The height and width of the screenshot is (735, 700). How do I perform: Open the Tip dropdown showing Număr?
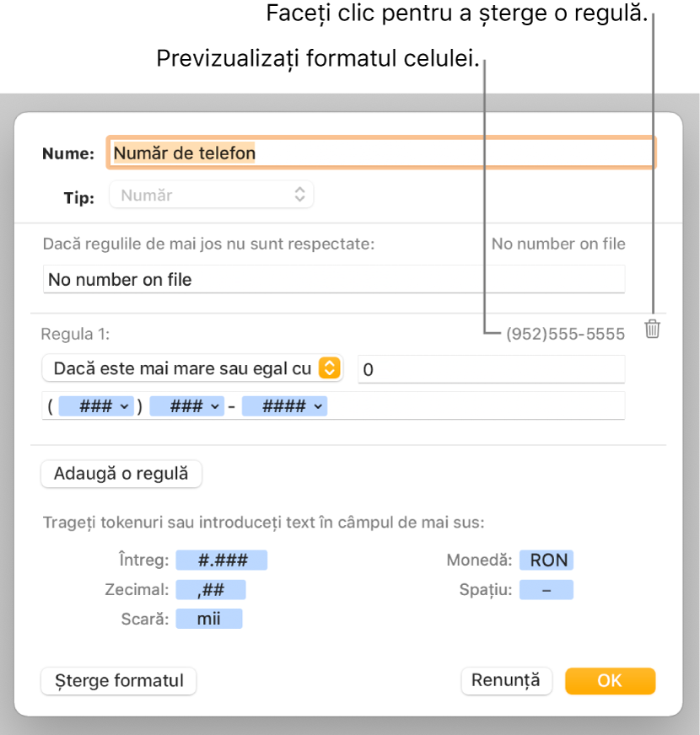(211, 194)
